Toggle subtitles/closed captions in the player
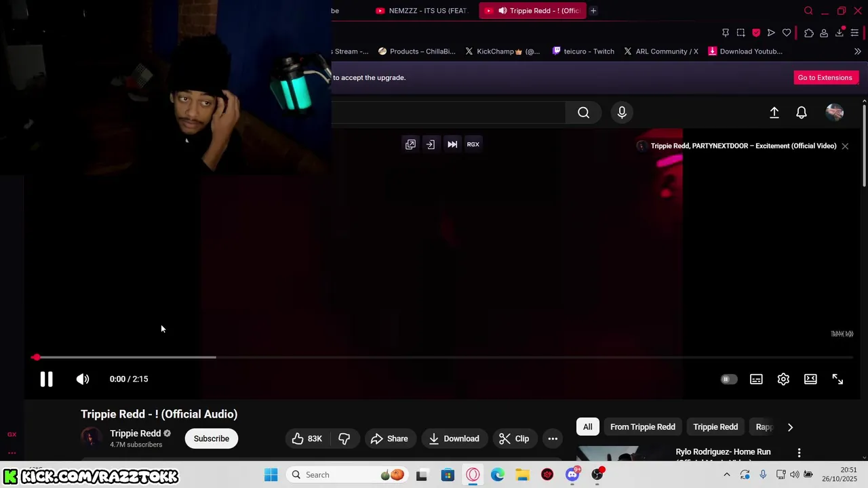868x488 pixels. pyautogui.click(x=756, y=380)
